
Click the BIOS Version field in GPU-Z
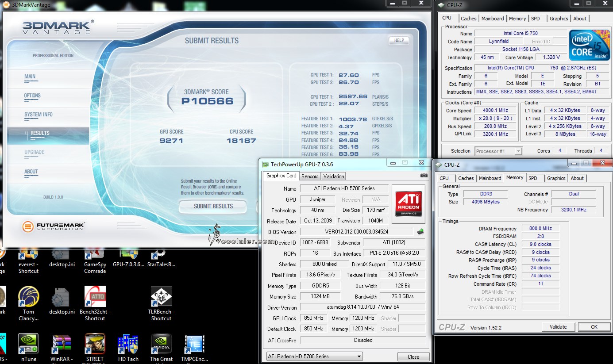(356, 231)
